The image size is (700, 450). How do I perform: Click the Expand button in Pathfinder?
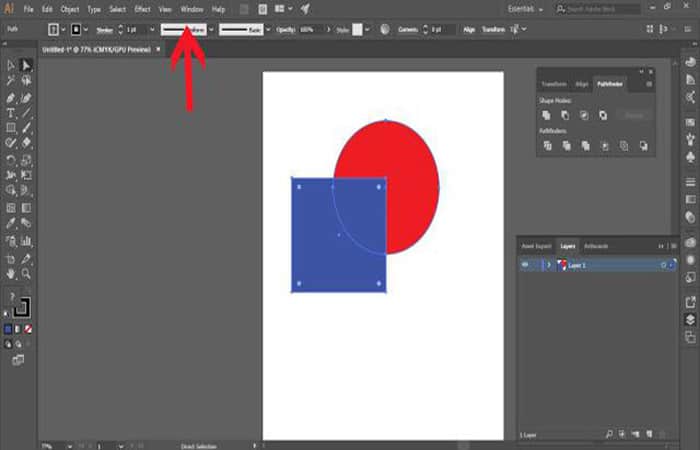[633, 115]
